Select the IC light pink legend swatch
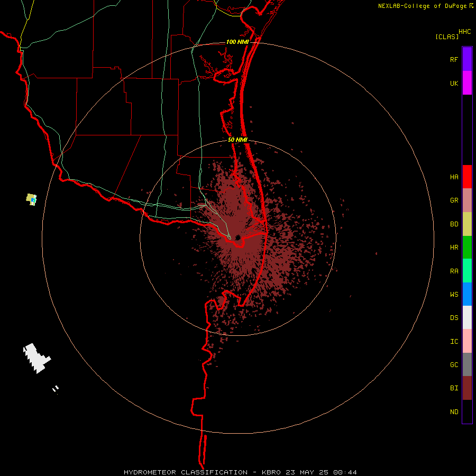The width and height of the screenshot is (476, 476). click(x=467, y=341)
